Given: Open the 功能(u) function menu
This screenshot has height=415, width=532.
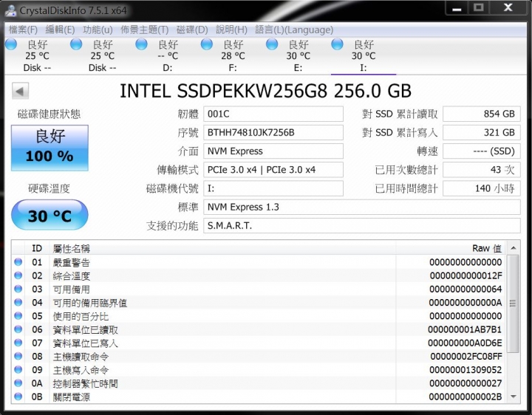Looking at the screenshot, I should (98, 30).
